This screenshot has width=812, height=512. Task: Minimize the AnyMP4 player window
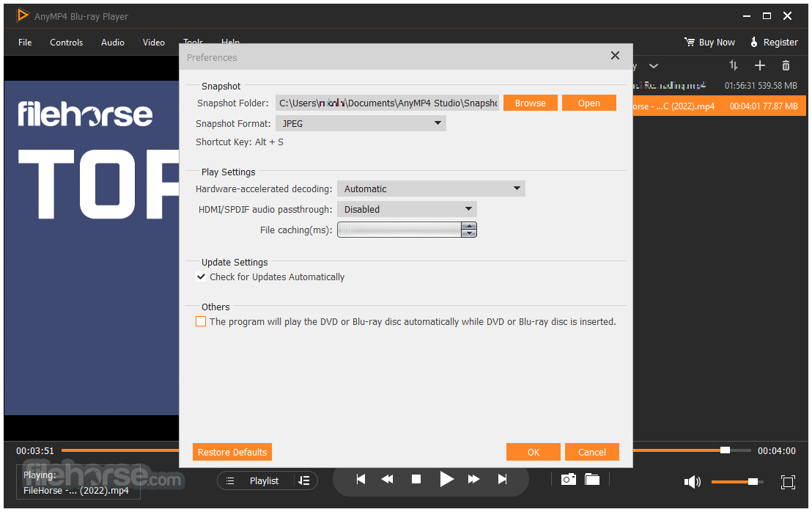click(747, 16)
